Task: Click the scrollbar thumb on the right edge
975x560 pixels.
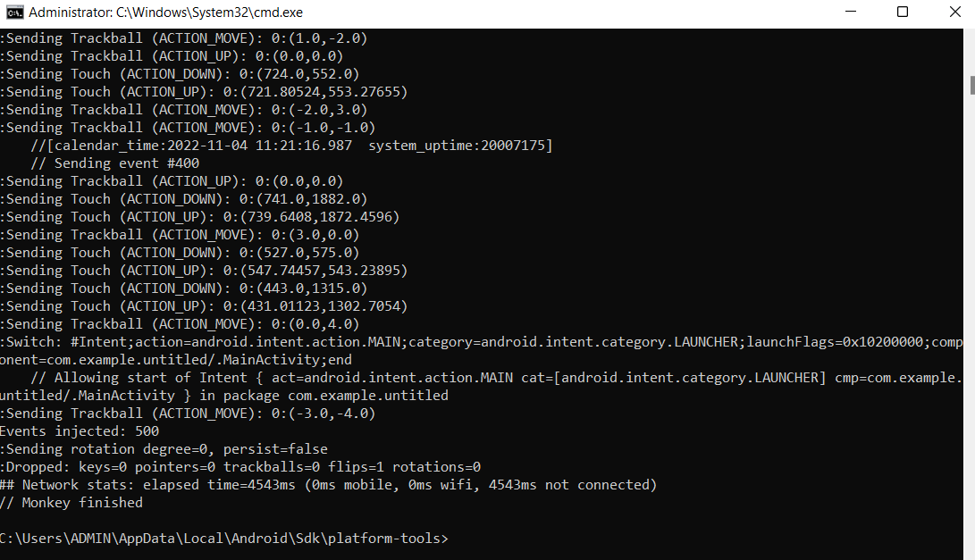Action: [x=969, y=85]
